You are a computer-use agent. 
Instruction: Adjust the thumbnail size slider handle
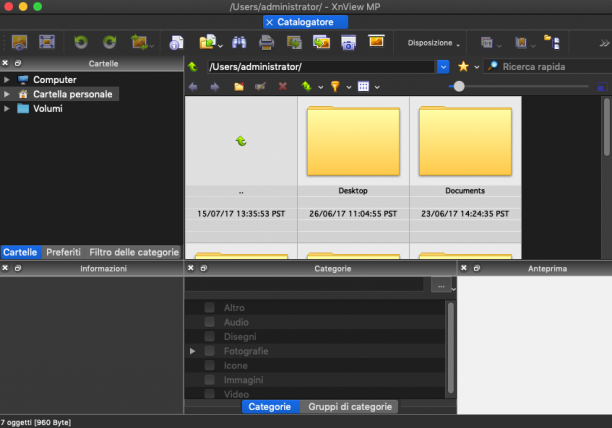pyautogui.click(x=459, y=86)
